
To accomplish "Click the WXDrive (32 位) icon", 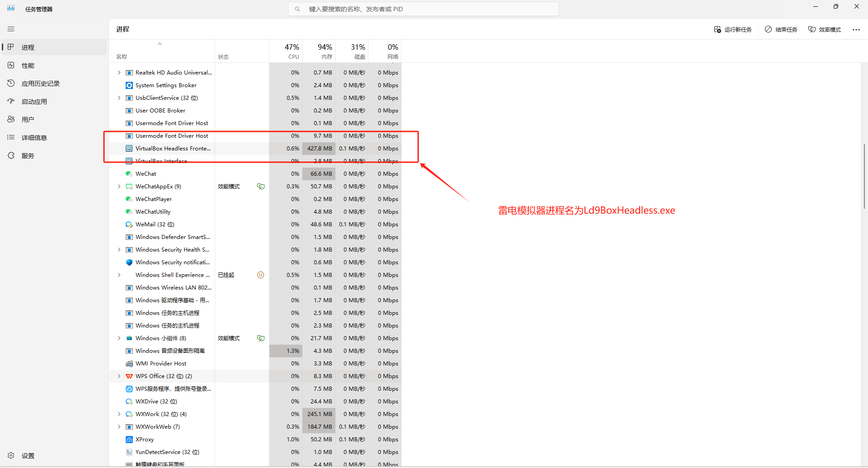I will (x=129, y=402).
